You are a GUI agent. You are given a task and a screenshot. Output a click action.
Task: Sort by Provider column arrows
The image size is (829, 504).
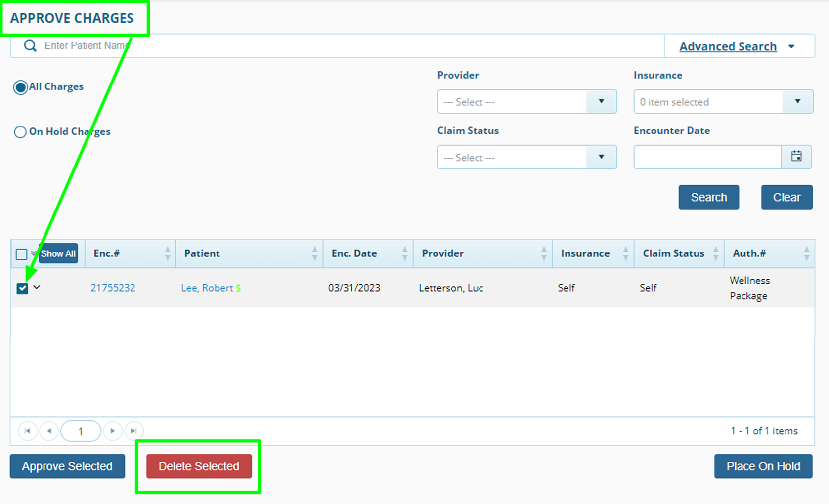pos(544,253)
